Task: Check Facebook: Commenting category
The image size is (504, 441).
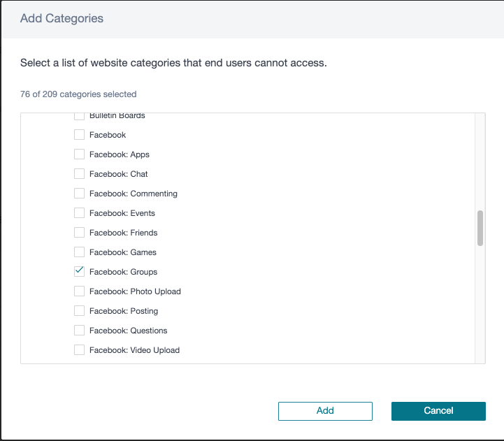Action: point(80,194)
